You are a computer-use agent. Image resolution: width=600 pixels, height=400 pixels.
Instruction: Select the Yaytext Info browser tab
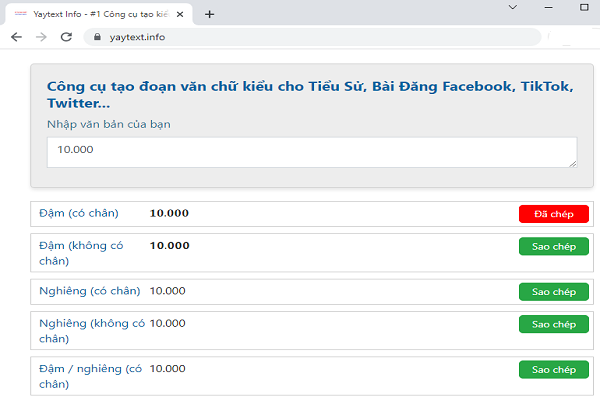tap(99, 14)
